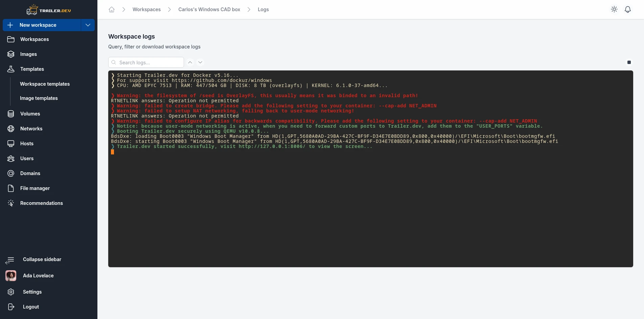Stop log streaming with the square button
The height and width of the screenshot is (319, 644).
coord(629,62)
